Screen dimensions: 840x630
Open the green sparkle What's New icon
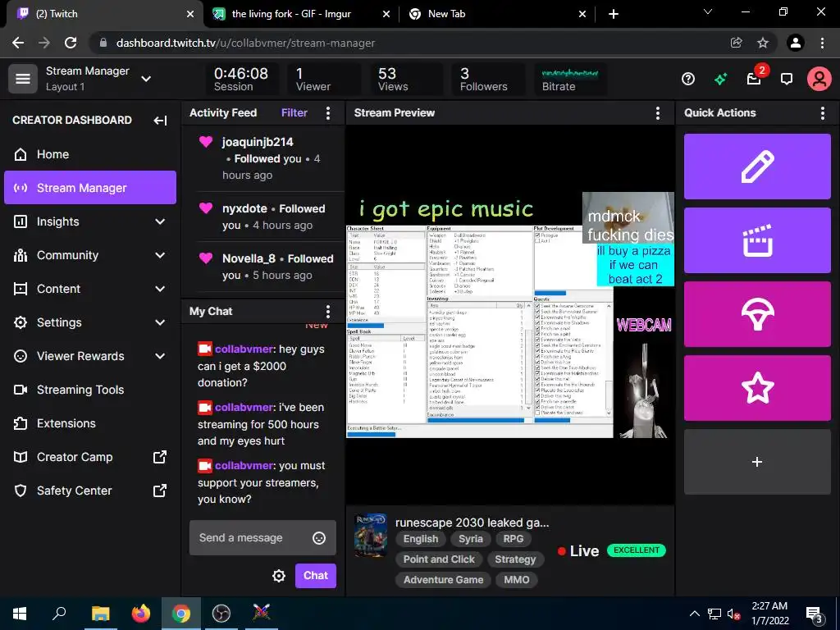coord(720,80)
